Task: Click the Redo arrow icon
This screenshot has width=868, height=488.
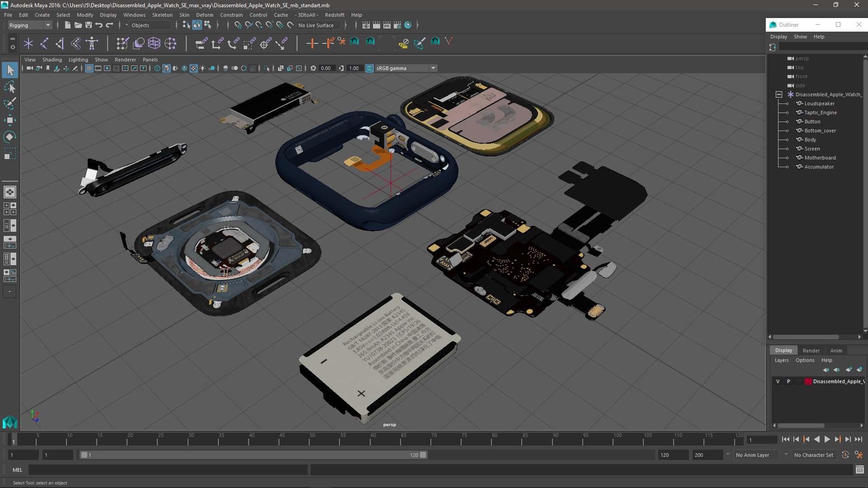Action: pos(109,25)
